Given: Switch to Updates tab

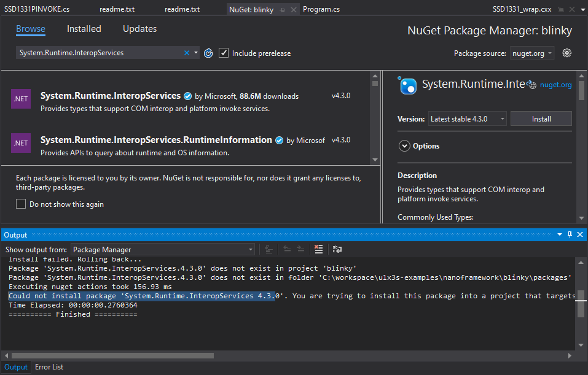Looking at the screenshot, I should coord(140,29).
